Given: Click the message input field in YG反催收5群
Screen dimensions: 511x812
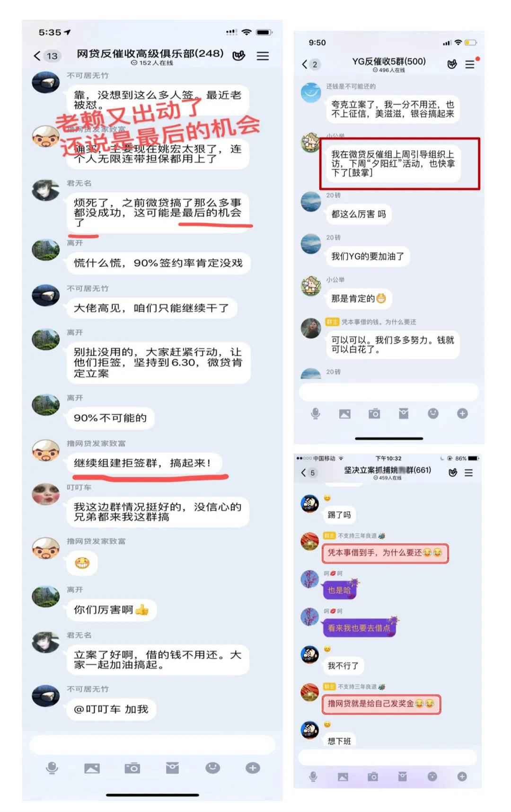Looking at the screenshot, I should (389, 393).
